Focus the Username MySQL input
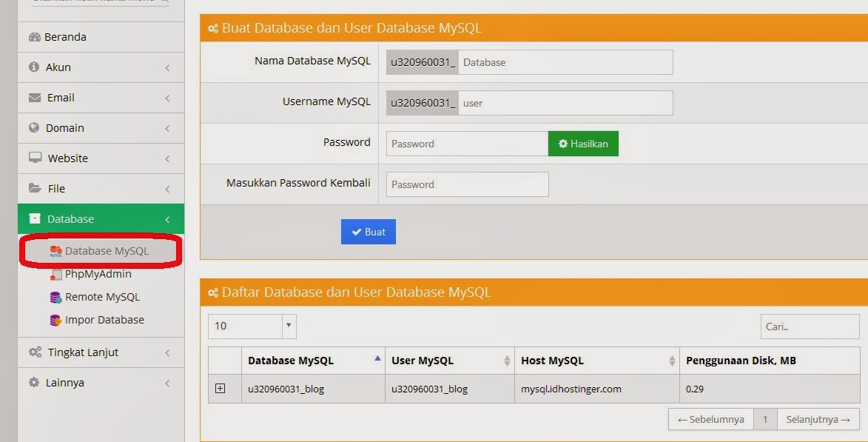The width and height of the screenshot is (868, 442). pos(565,103)
